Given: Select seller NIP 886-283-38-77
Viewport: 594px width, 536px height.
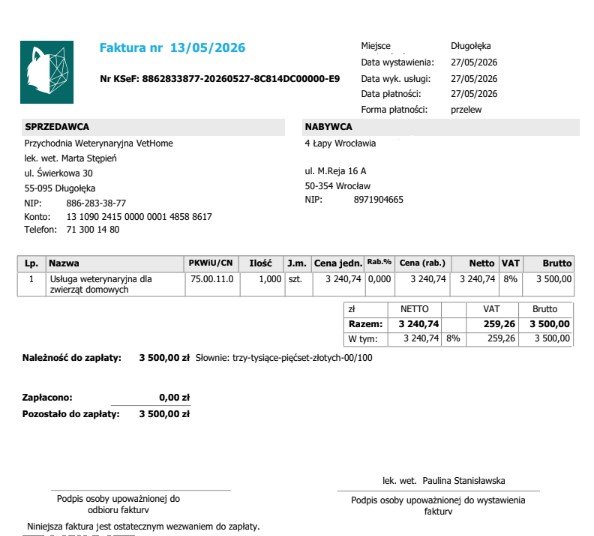Looking at the screenshot, I should coord(96,203).
